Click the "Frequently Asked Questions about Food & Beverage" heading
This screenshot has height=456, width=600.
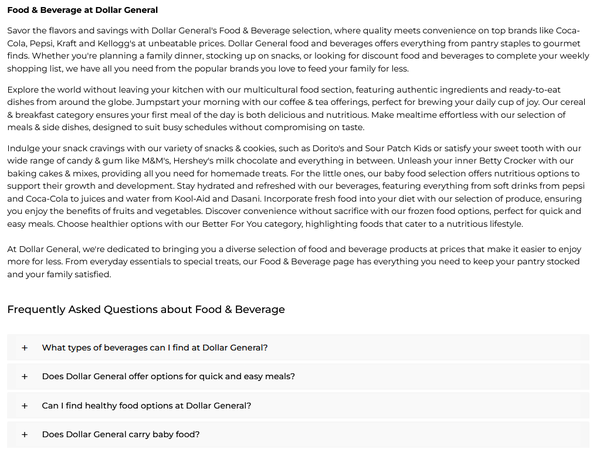(x=146, y=309)
